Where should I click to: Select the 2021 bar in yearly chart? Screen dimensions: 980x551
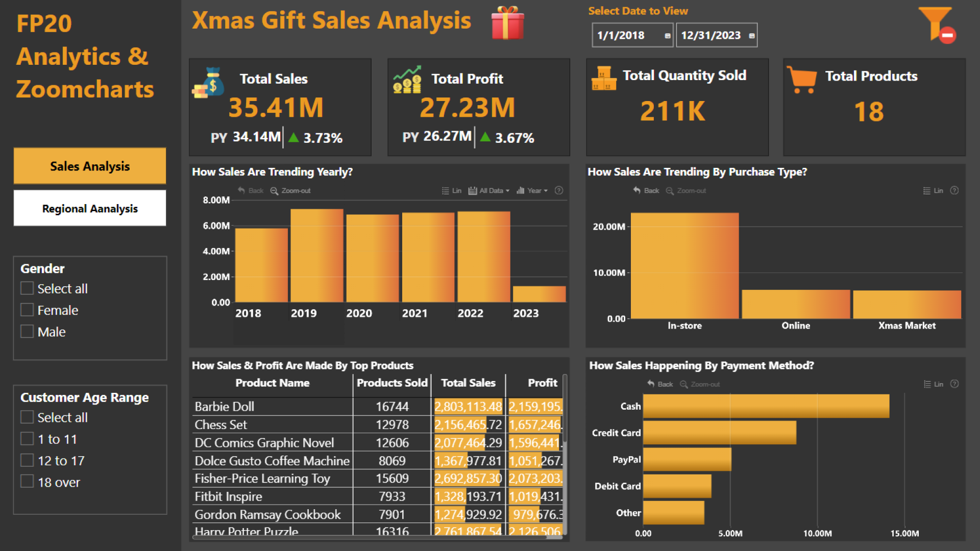[x=428, y=257]
